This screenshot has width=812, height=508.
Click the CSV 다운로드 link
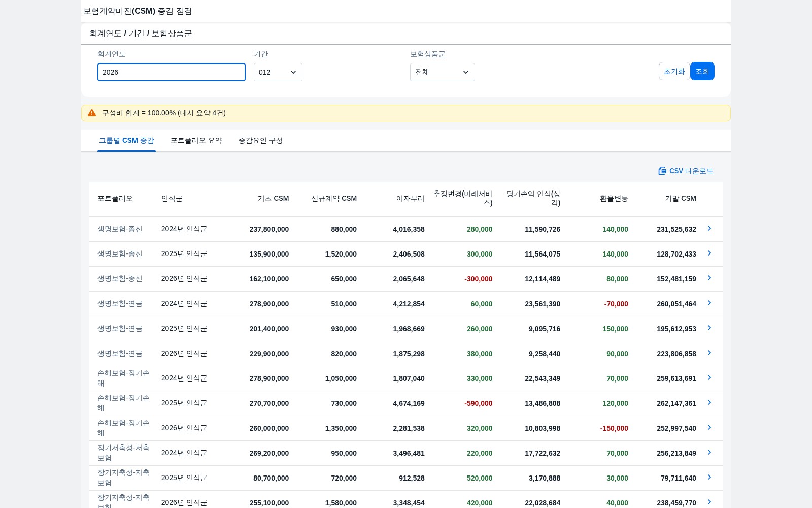click(x=686, y=171)
